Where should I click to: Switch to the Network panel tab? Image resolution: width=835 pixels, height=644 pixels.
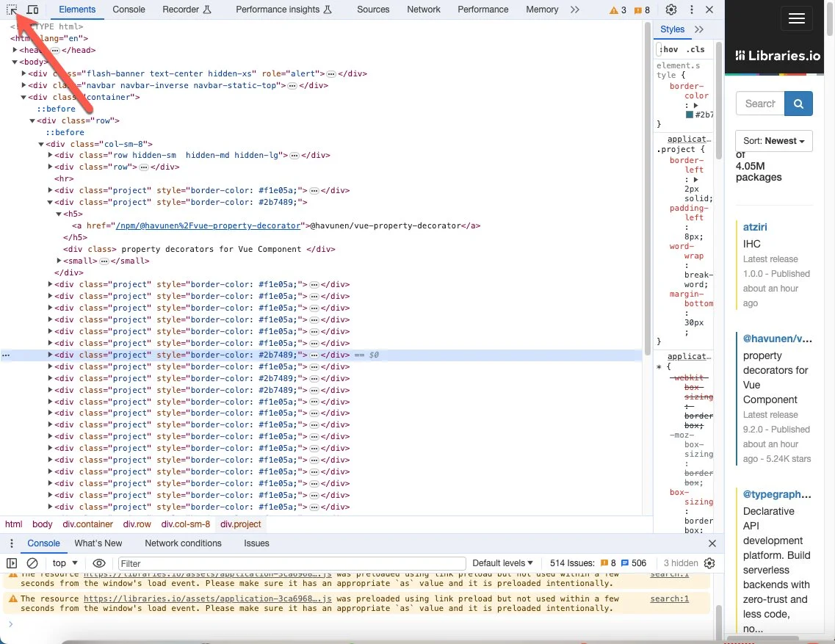coord(423,10)
